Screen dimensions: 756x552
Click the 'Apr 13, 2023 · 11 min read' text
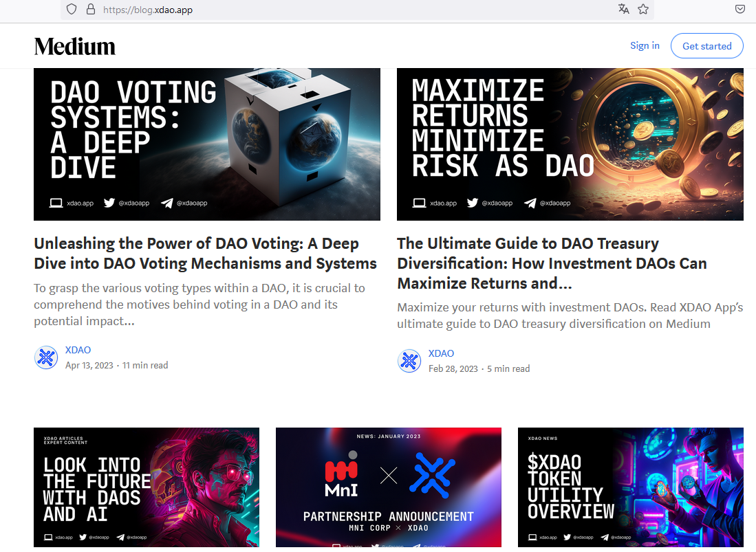(x=117, y=366)
